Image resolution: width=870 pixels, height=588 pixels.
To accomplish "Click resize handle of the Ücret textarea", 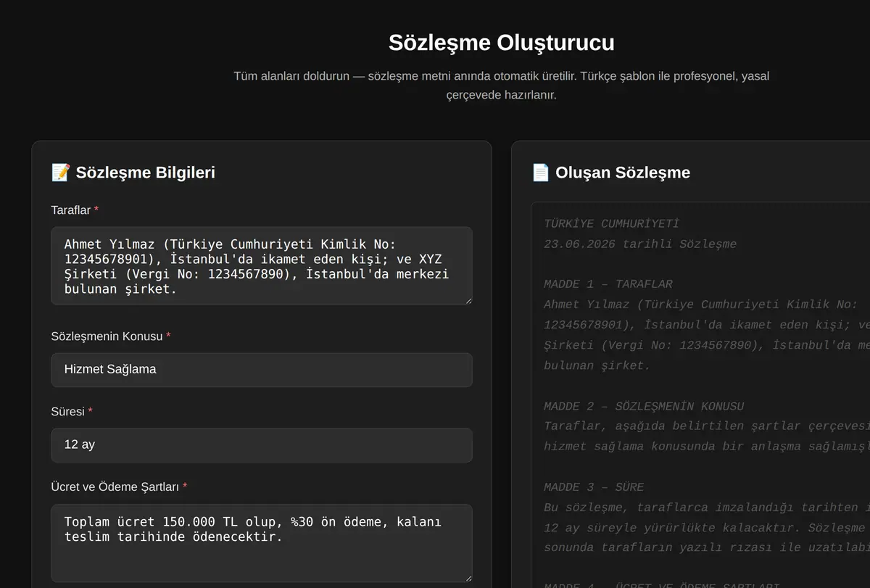I will [468, 578].
